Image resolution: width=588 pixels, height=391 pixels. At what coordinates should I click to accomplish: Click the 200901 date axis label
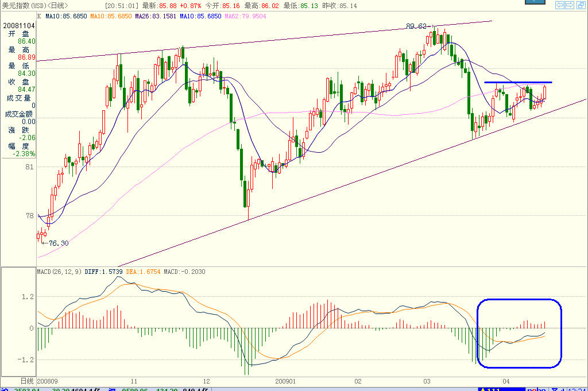285,381
